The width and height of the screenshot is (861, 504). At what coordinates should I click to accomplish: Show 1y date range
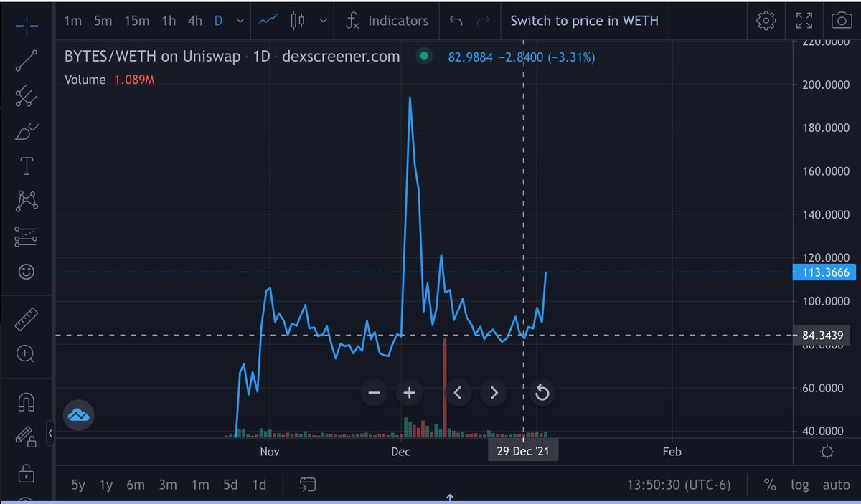(x=106, y=485)
